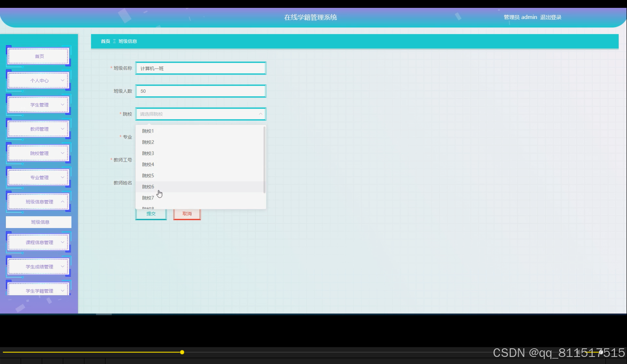Select 院校7 from the dropdown list
The height and width of the screenshot is (364, 627).
[x=201, y=198]
